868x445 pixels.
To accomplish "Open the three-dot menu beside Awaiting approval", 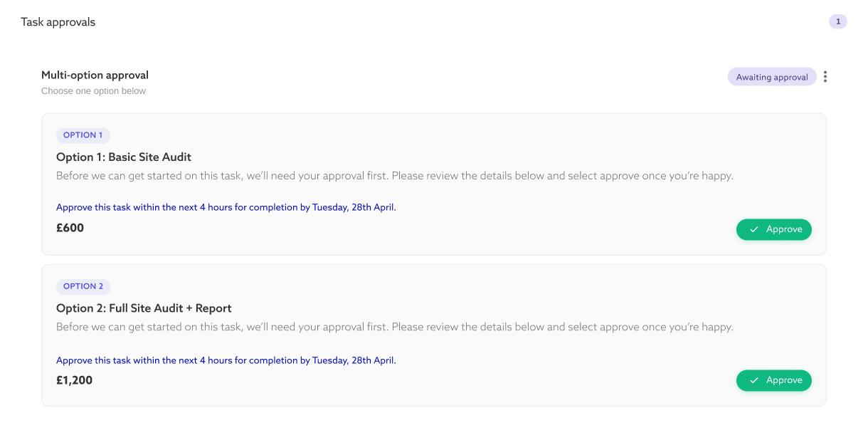I will pos(825,77).
